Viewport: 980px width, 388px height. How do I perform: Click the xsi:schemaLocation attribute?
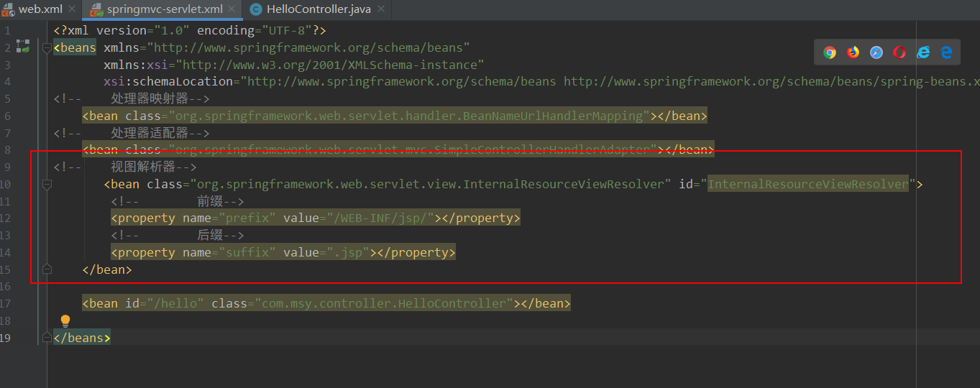[x=168, y=81]
